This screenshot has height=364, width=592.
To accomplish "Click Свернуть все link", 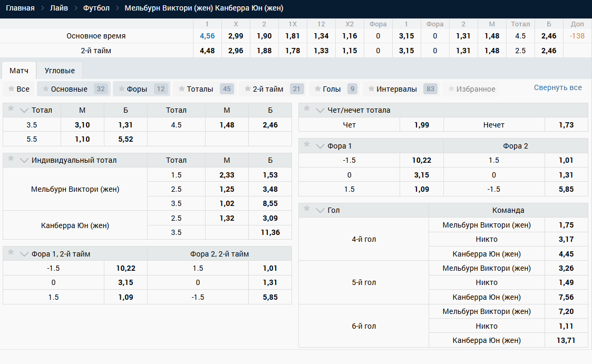I will [x=558, y=87].
